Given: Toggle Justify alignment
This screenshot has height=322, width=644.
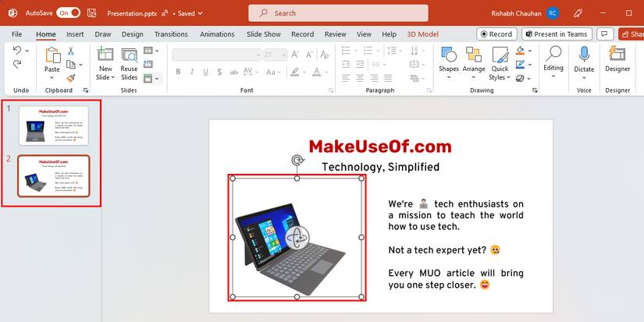Looking at the screenshot, I should point(387,78).
